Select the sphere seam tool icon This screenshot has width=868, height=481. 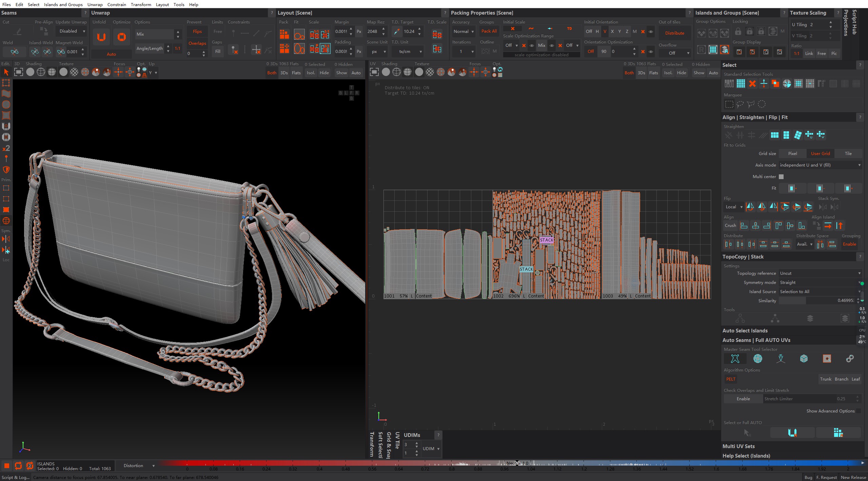tap(757, 359)
